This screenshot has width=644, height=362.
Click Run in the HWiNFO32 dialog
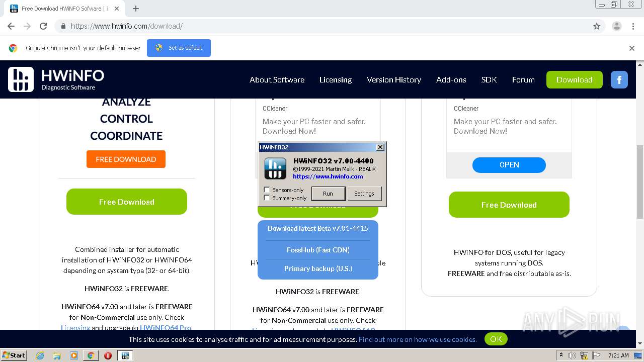tap(328, 194)
